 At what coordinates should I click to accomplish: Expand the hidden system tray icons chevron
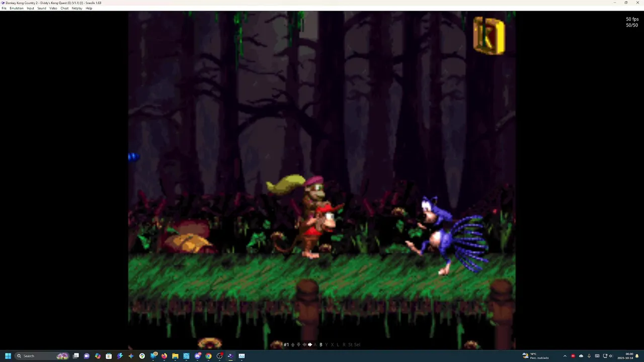click(565, 356)
